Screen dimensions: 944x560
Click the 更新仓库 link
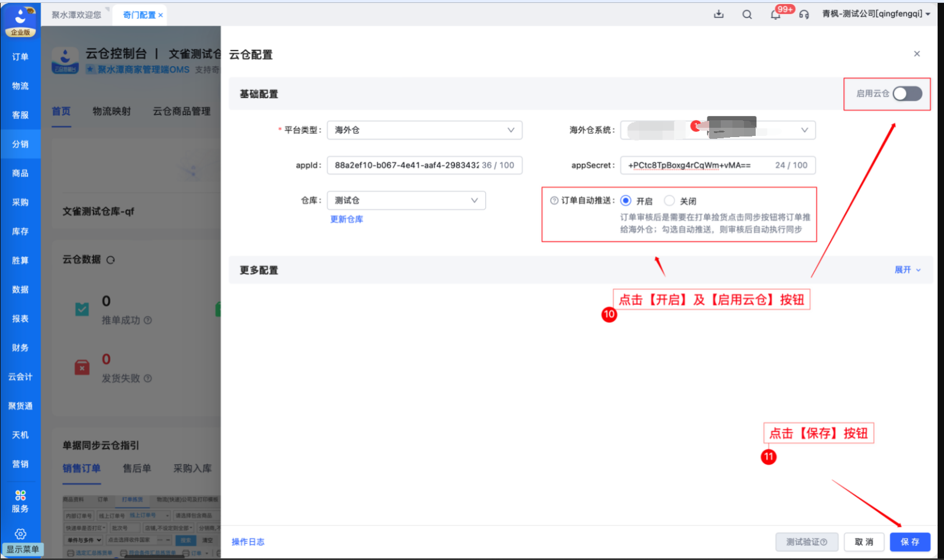(x=346, y=219)
